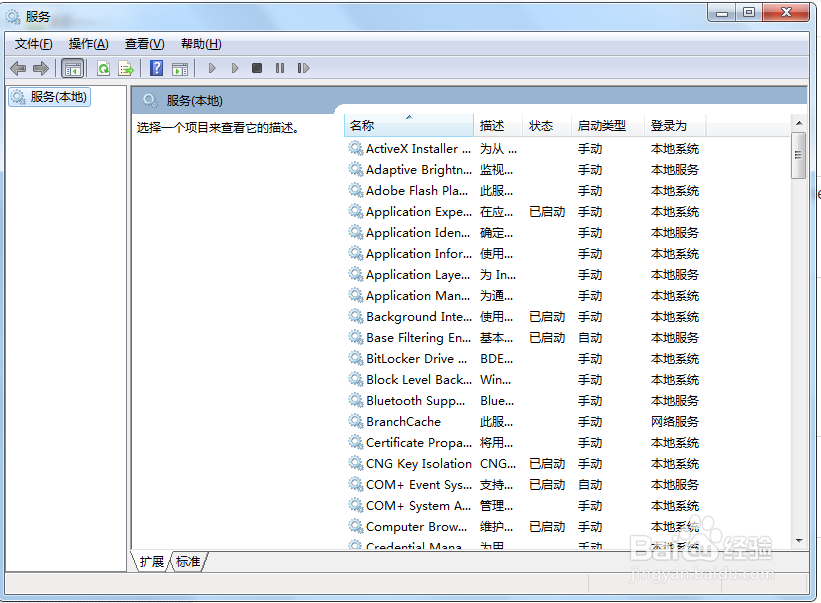821x603 pixels.
Task: Click the Pause Service icon
Action: (280, 67)
